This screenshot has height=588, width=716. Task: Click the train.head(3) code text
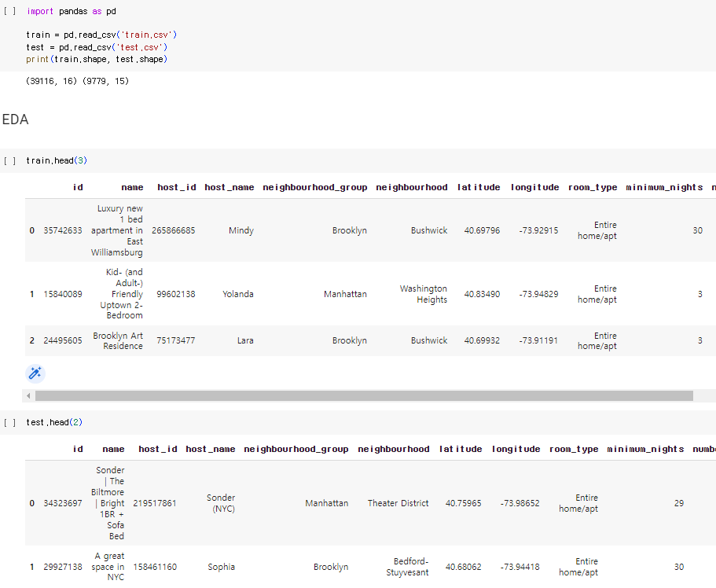(x=57, y=160)
